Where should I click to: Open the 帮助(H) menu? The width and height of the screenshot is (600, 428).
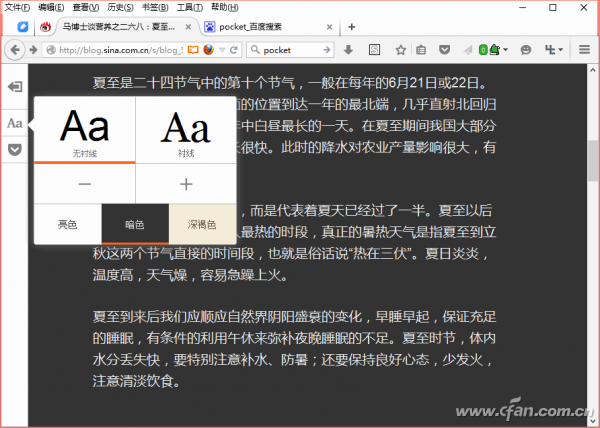[x=225, y=7]
